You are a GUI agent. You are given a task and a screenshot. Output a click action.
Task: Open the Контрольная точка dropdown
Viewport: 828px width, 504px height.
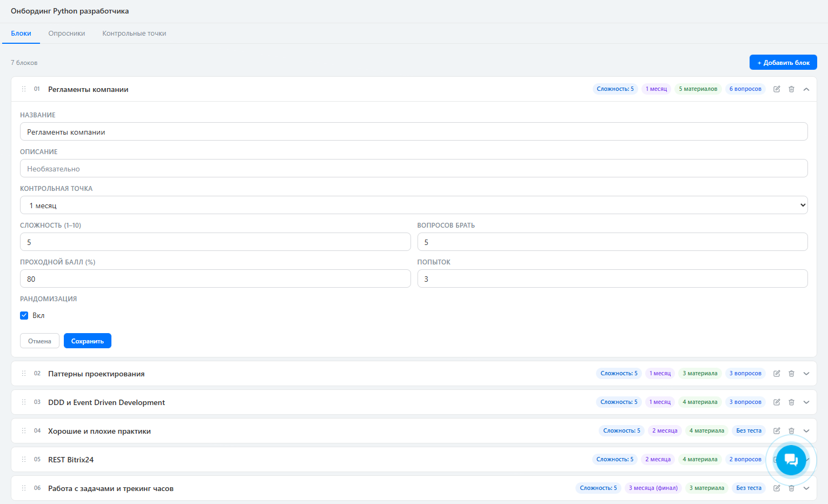coord(414,205)
